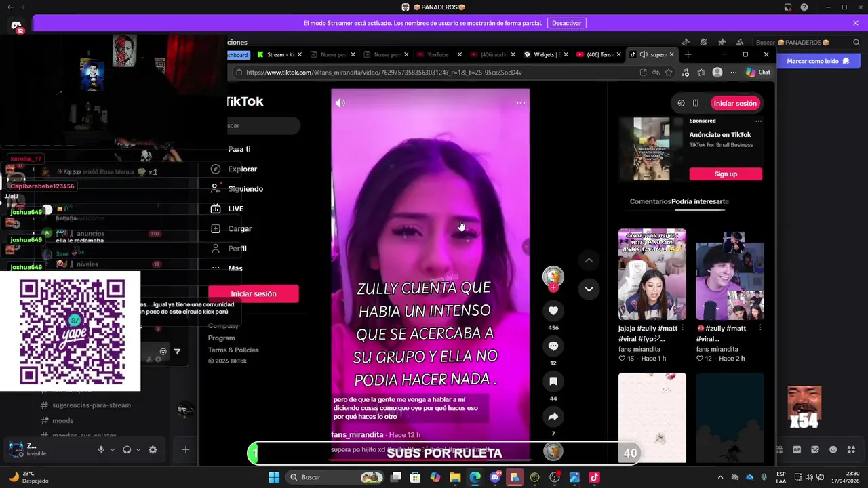Open the Edge three-dots settings menu
The width and height of the screenshot is (868, 488).
(x=733, y=73)
